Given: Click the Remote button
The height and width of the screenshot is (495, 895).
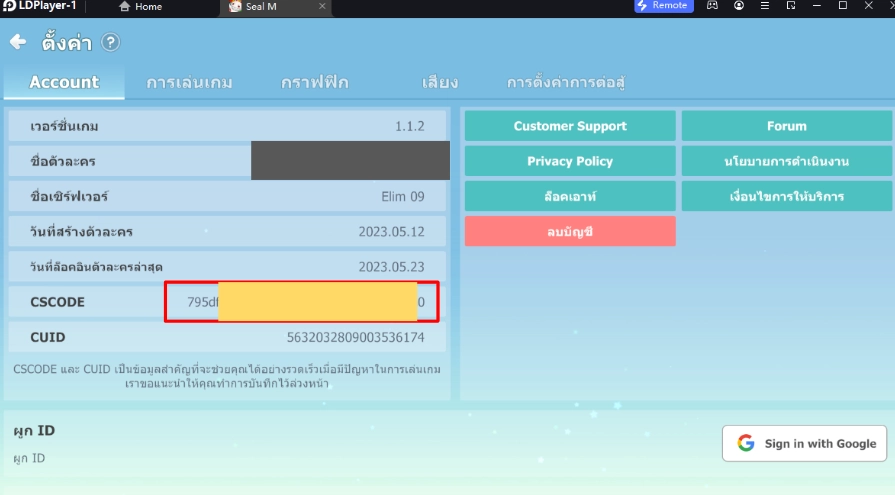Looking at the screenshot, I should click(x=663, y=6).
